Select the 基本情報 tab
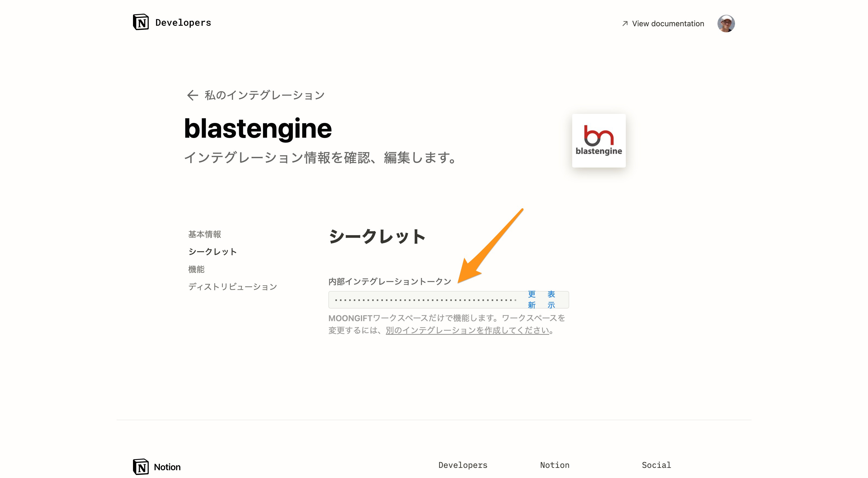The height and width of the screenshot is (478, 868). [x=204, y=234]
